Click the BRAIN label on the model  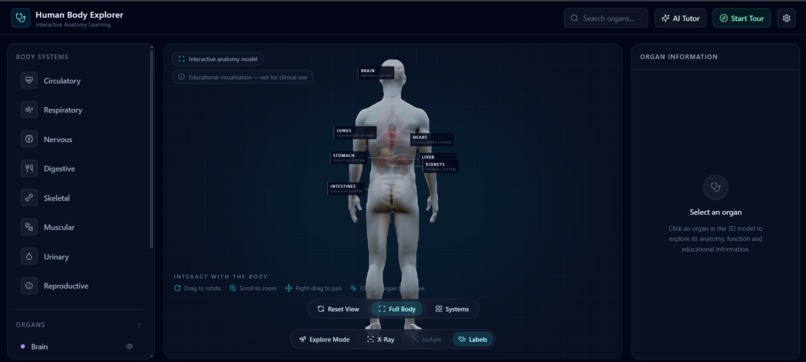376,73
